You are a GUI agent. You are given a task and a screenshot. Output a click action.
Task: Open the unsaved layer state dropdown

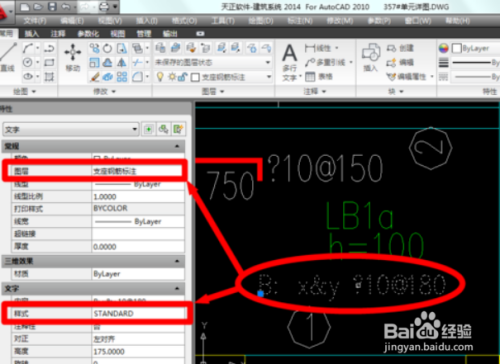[x=213, y=62]
